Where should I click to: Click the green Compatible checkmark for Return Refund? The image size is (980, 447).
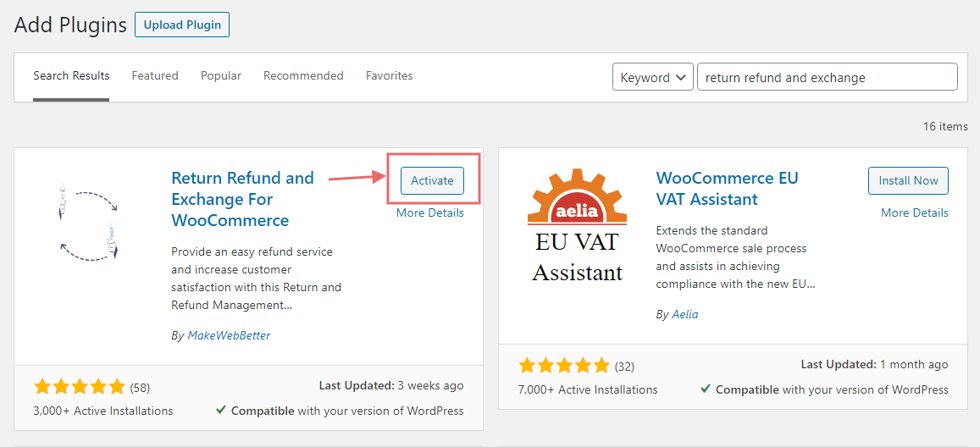pyautogui.click(x=220, y=411)
